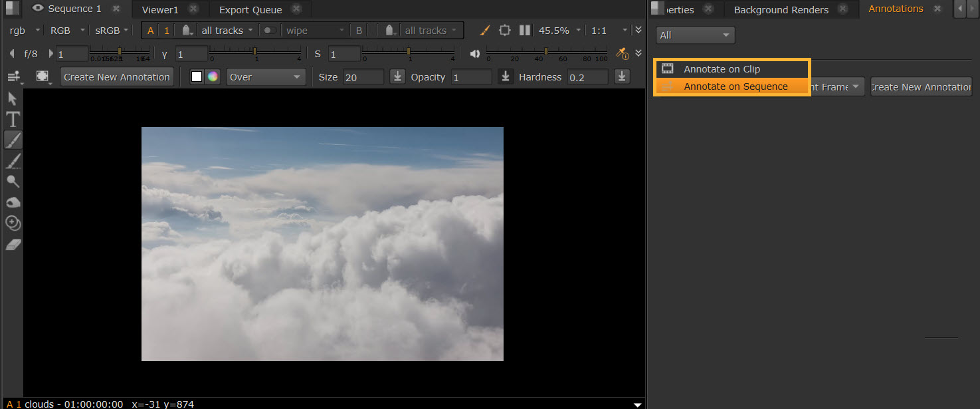Image resolution: width=980 pixels, height=409 pixels.
Task: Toggle the wipe compare switch
Action: (270, 31)
